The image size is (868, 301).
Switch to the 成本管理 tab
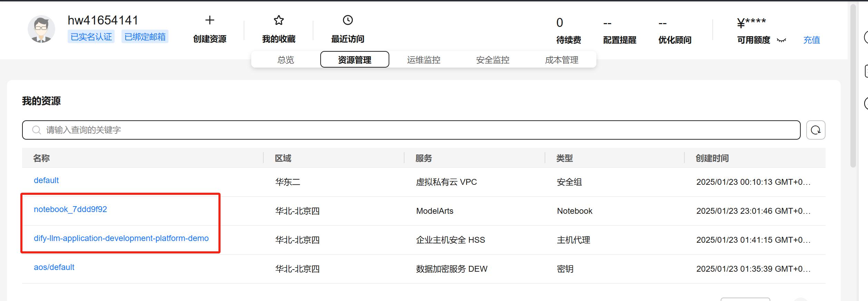click(x=562, y=60)
